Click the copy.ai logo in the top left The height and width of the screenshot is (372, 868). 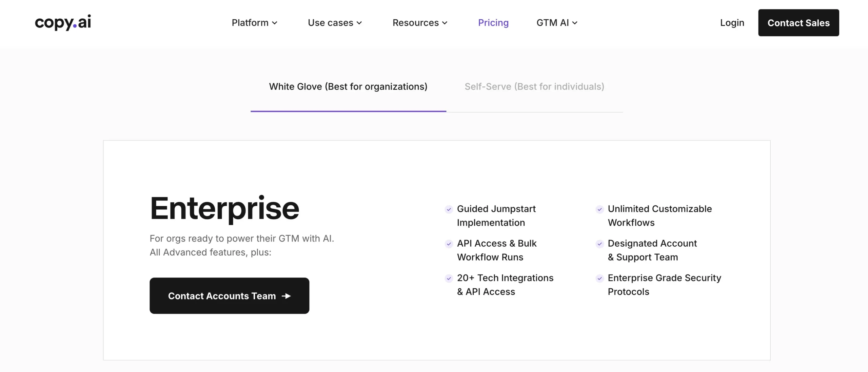tap(62, 23)
